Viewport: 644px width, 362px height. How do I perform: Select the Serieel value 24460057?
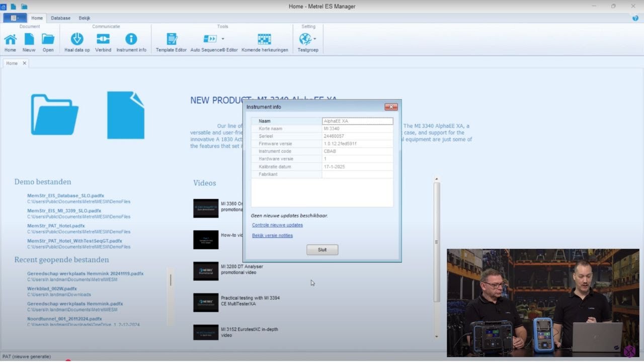click(357, 136)
